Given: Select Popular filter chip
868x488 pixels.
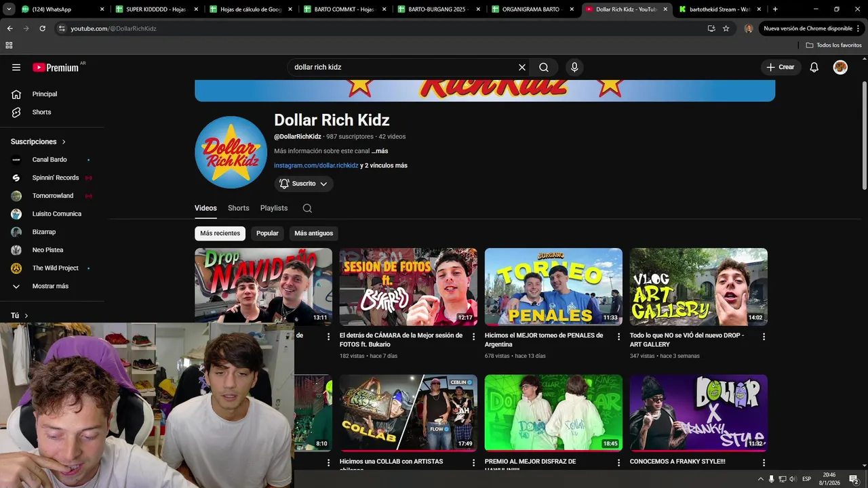Looking at the screenshot, I should (267, 233).
